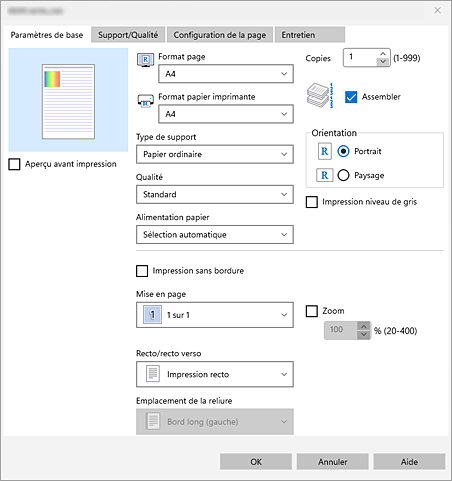The width and height of the screenshot is (452, 481).
Task: Click the document preview thumbnail
Action: [x=68, y=101]
